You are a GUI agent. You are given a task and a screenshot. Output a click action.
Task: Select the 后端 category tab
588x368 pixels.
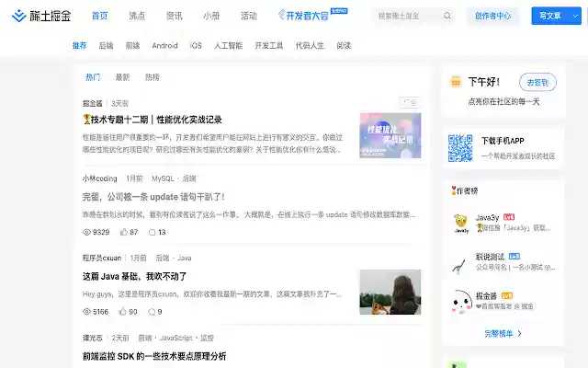pos(107,45)
